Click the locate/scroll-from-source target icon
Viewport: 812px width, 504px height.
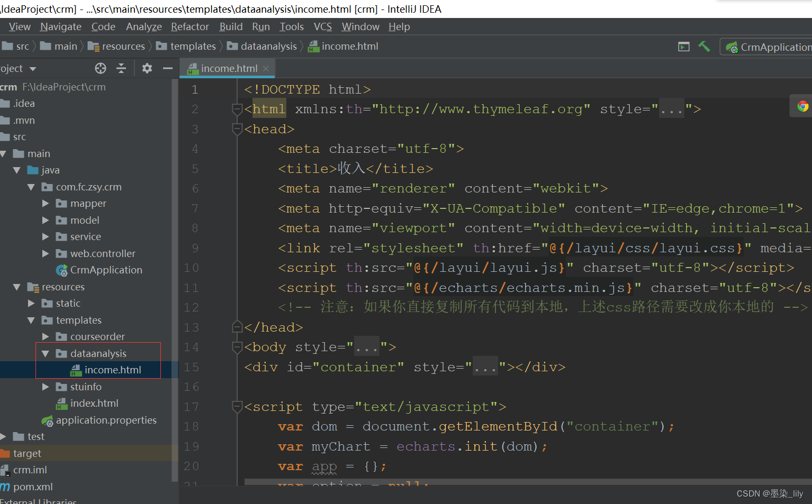click(x=101, y=68)
